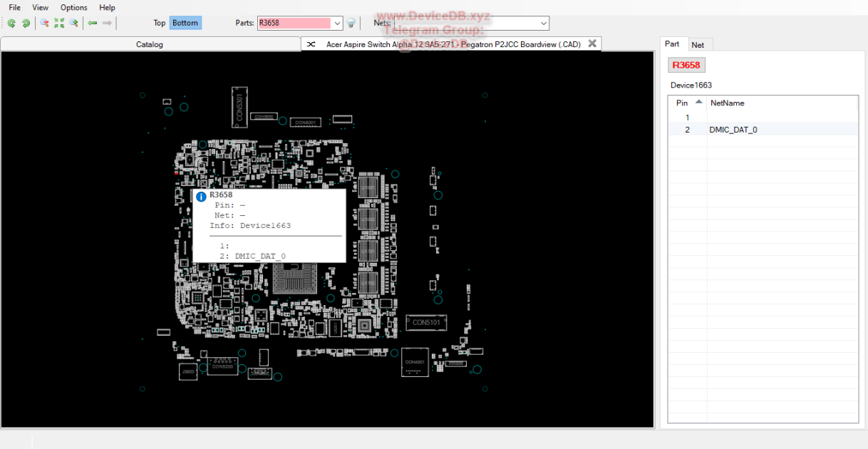868x449 pixels.
Task: Click the zoom out magnifier icon
Action: tap(45, 23)
